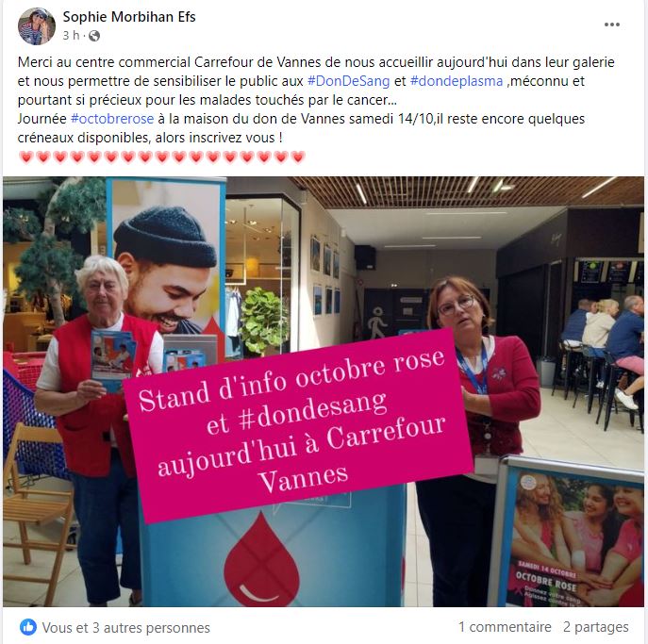Open the stand photo in viewer
This screenshot has width=648, height=644.
324,391
